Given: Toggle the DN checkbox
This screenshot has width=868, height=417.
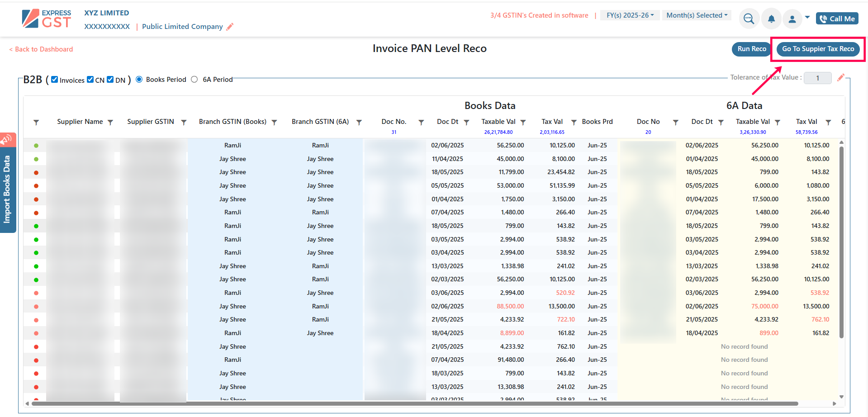Looking at the screenshot, I should tap(110, 80).
